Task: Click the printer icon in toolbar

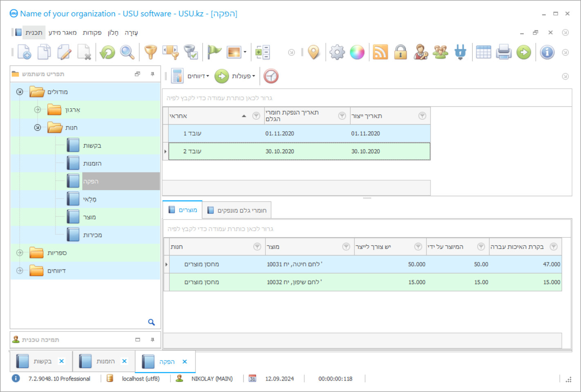Action: click(504, 52)
